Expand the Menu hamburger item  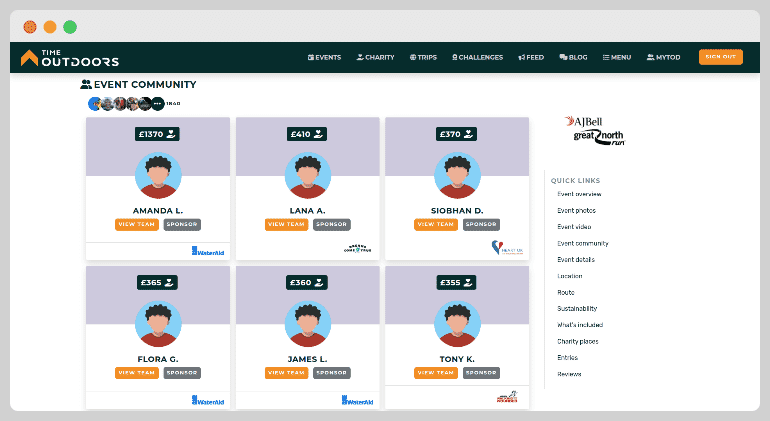point(617,57)
